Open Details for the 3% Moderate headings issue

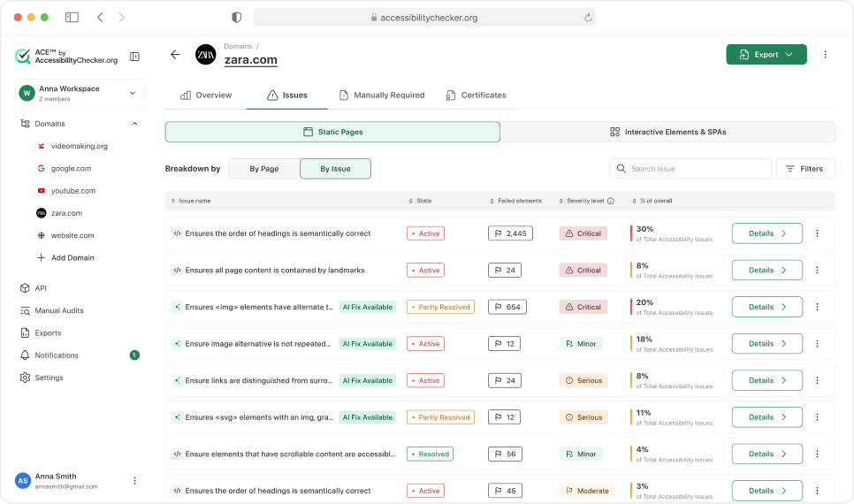pyautogui.click(x=766, y=491)
